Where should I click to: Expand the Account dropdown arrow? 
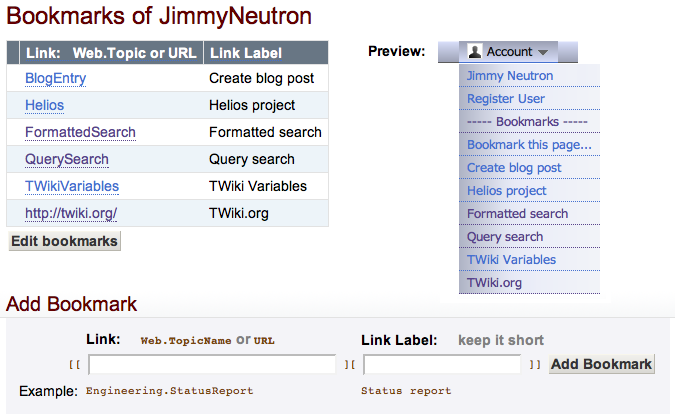point(543,53)
